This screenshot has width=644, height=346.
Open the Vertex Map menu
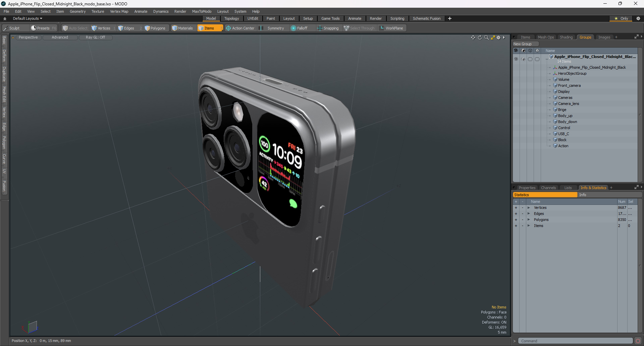[x=119, y=11]
